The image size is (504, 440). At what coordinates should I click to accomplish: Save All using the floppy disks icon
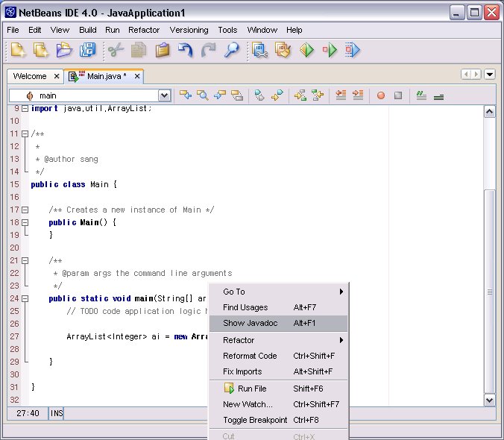(87, 50)
